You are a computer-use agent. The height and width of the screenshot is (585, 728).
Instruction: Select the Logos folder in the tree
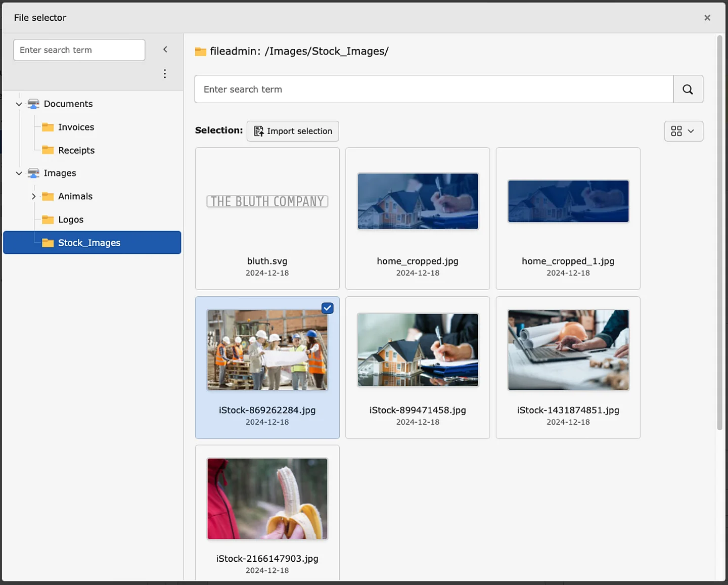(71, 219)
